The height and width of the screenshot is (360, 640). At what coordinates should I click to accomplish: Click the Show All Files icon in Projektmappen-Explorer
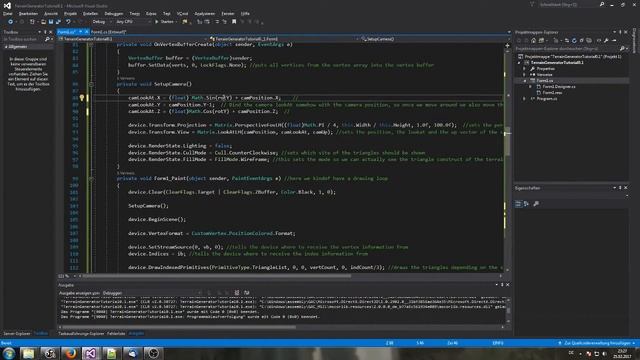click(589, 40)
